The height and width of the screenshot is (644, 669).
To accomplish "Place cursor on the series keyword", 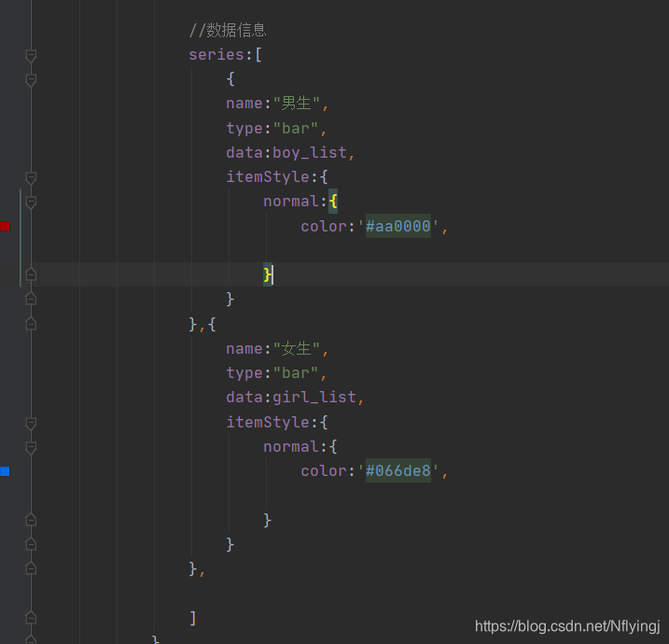I will coord(216,55).
